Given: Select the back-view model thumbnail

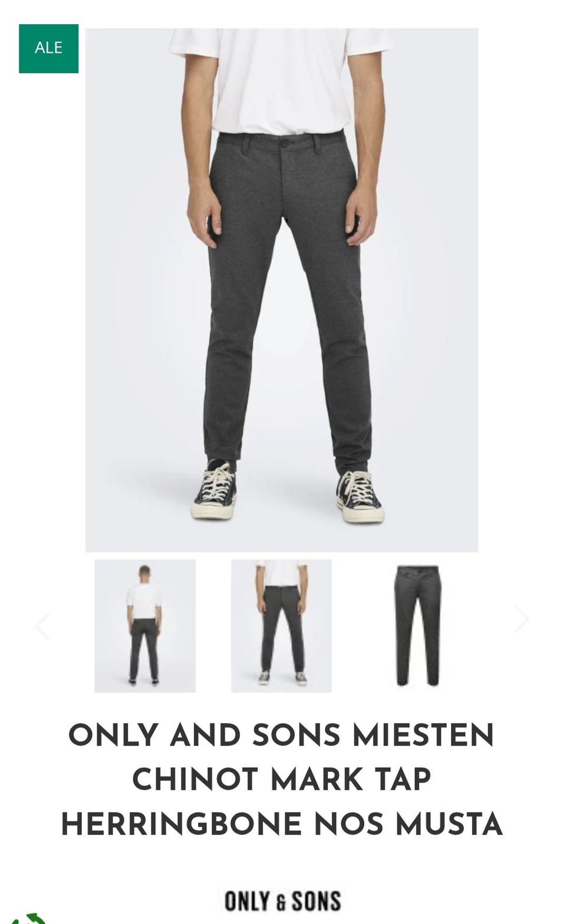Looking at the screenshot, I should click(145, 626).
